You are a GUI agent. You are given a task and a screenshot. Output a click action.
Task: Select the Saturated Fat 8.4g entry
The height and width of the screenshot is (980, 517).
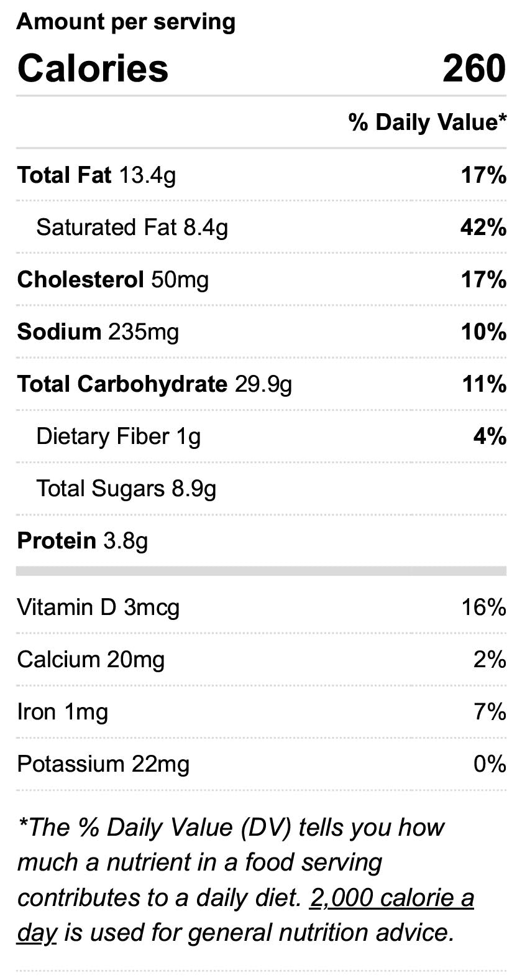coord(132,228)
